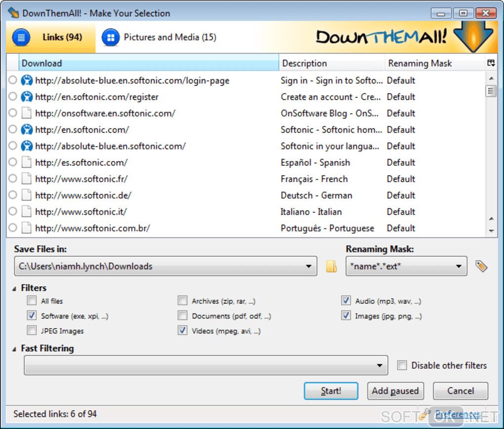Click the Add paused button
Viewport: 504px width, 429px height.
click(x=395, y=391)
